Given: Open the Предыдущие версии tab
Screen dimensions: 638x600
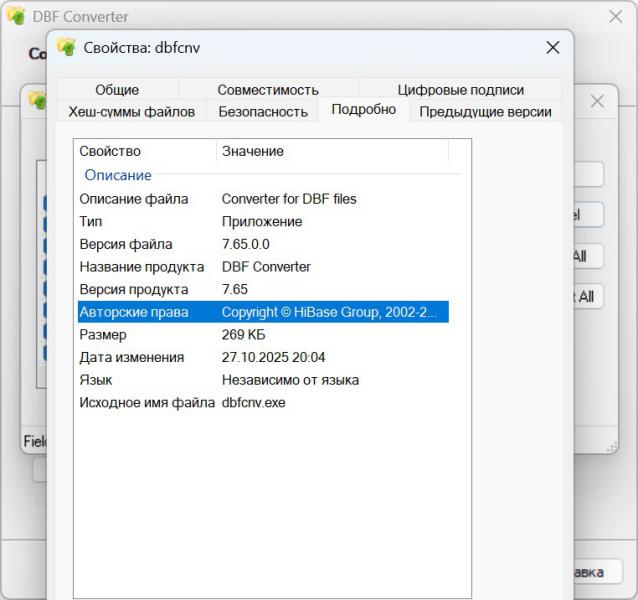Looking at the screenshot, I should click(x=485, y=111).
